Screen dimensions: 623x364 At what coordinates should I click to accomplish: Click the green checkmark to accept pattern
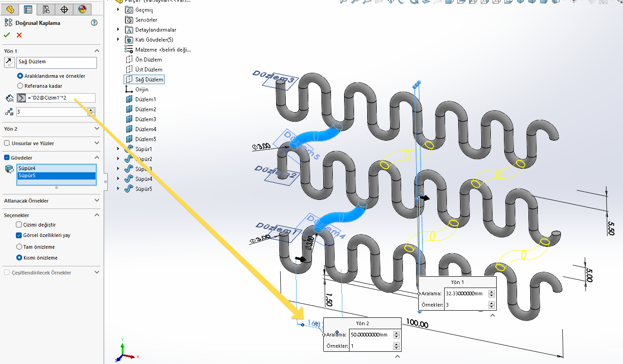pos(7,35)
